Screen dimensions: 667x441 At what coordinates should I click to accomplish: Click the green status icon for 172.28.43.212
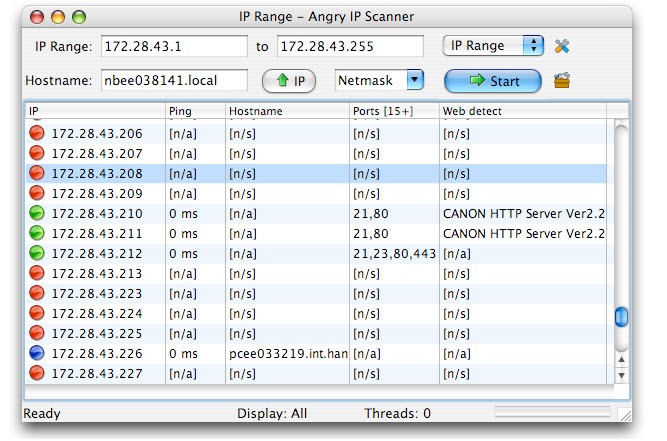(37, 253)
